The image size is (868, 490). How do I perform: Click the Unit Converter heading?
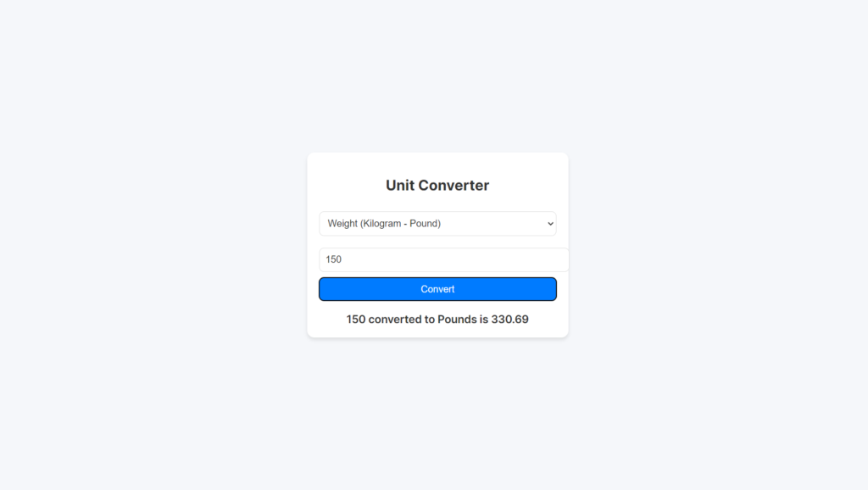click(x=437, y=186)
